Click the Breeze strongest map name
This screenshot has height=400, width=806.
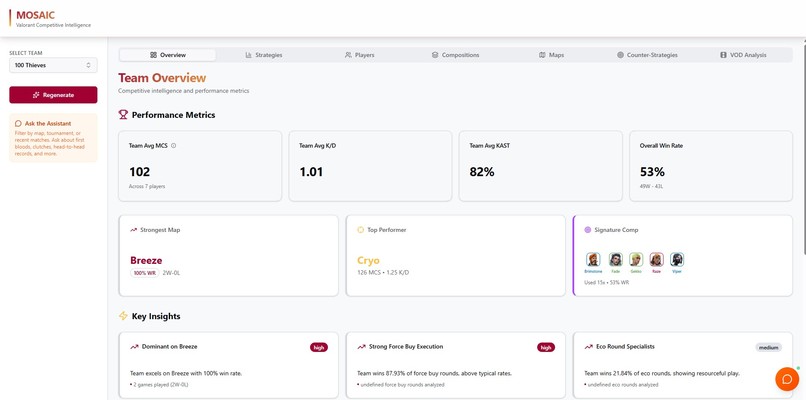pos(146,260)
